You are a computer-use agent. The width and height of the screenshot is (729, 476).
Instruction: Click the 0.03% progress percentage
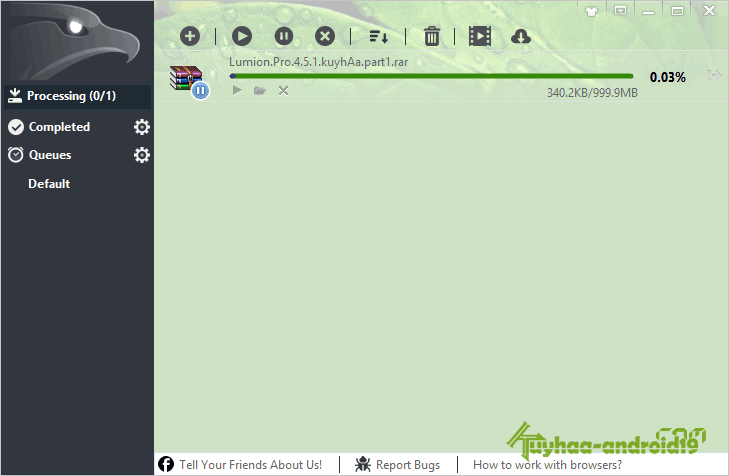pyautogui.click(x=668, y=77)
